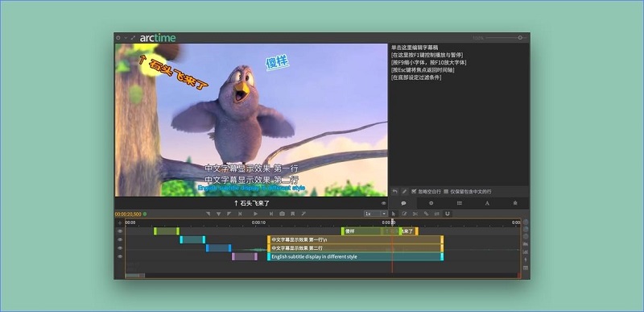Click script line 在这里按F1键控制播放与暂停
Image resolution: width=644 pixels, height=312 pixels.
pyautogui.click(x=427, y=55)
